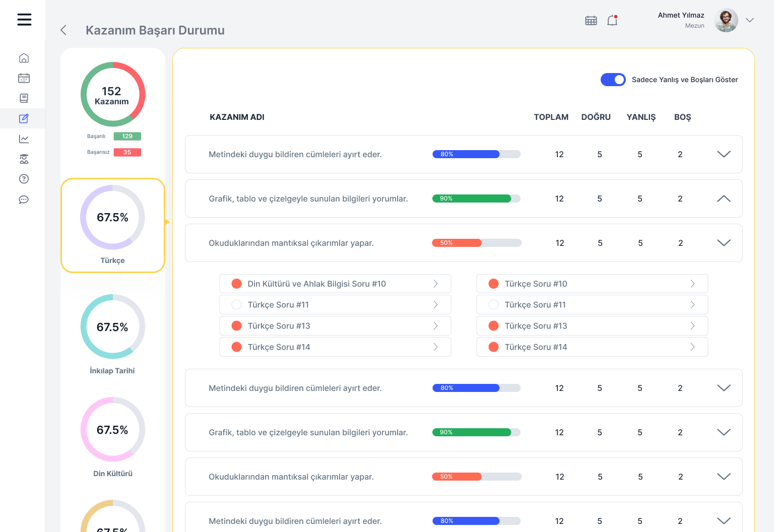
Task: Expand the first Metindeki duygu row
Action: pyautogui.click(x=724, y=154)
